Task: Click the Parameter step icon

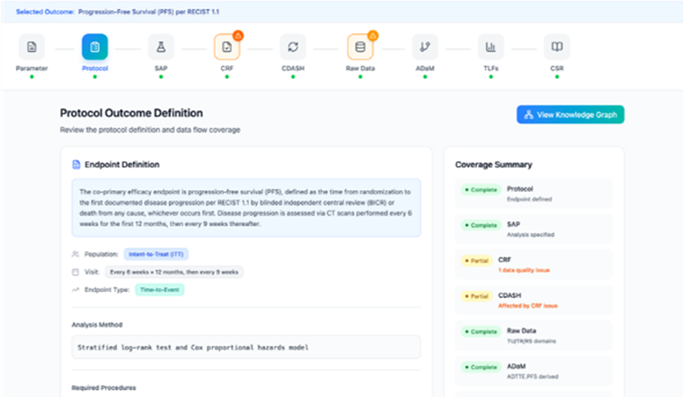Action: coord(31,47)
